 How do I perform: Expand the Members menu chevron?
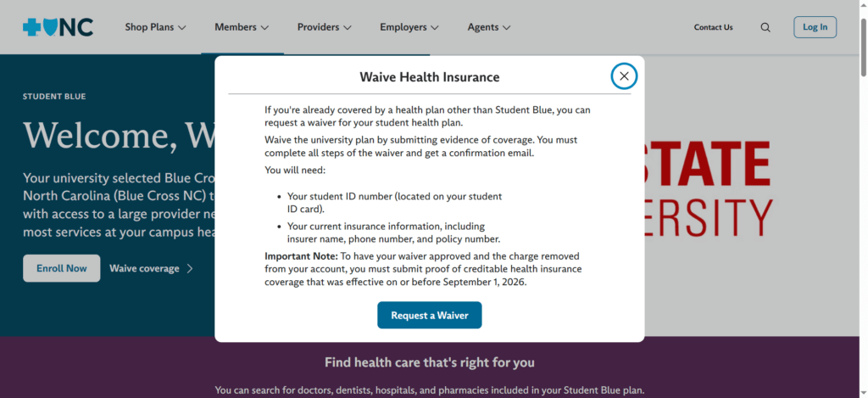[x=264, y=27]
